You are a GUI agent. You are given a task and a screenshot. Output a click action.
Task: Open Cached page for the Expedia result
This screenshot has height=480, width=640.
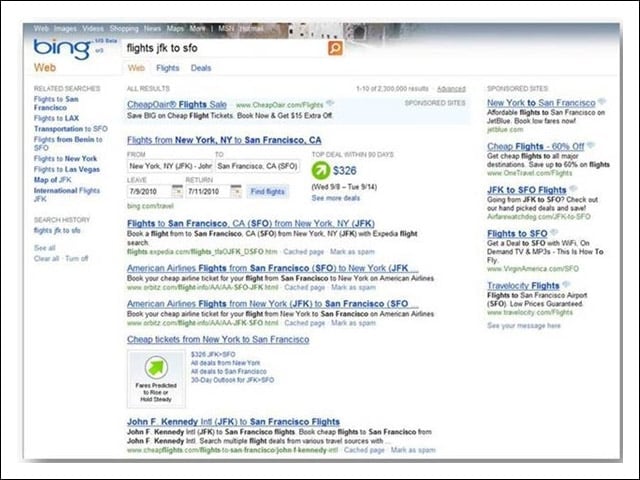click(303, 251)
